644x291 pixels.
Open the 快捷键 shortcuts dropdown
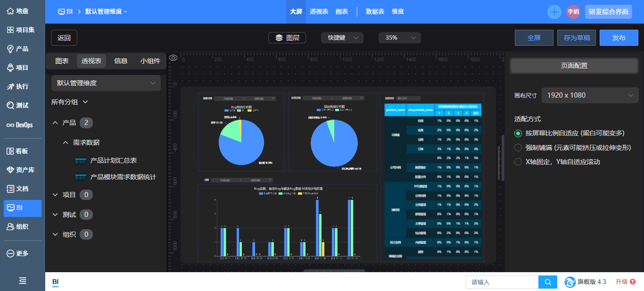(342, 38)
